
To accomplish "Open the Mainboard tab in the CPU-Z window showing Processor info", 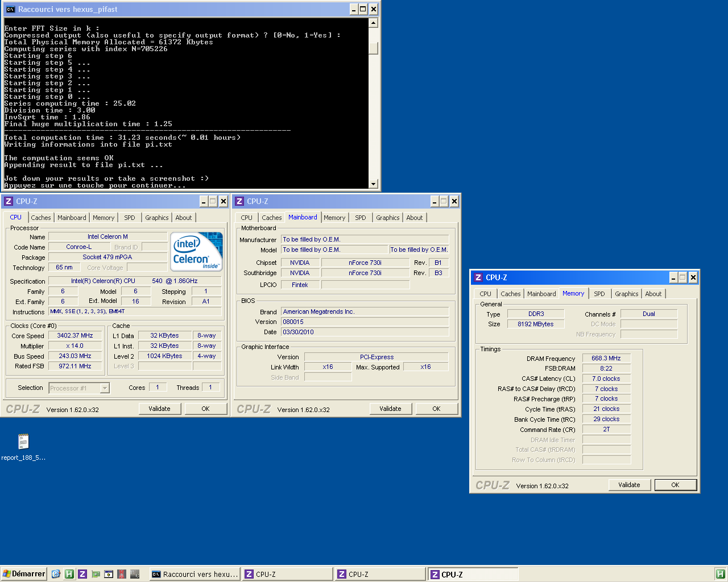I will [72, 218].
